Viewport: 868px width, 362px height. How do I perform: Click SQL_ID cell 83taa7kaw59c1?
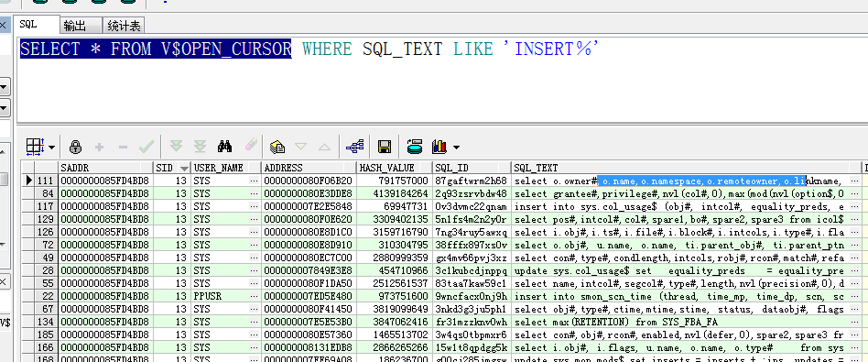472,283
